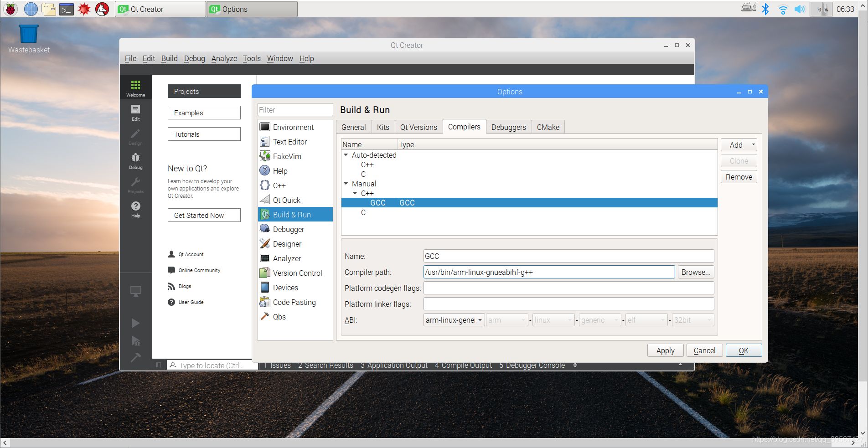Switch to the Kits tab
868x448 pixels.
383,127
